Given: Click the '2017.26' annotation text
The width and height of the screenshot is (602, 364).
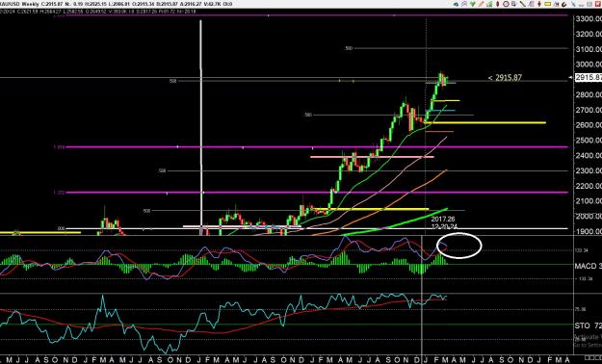Looking at the screenshot, I should [x=443, y=219].
